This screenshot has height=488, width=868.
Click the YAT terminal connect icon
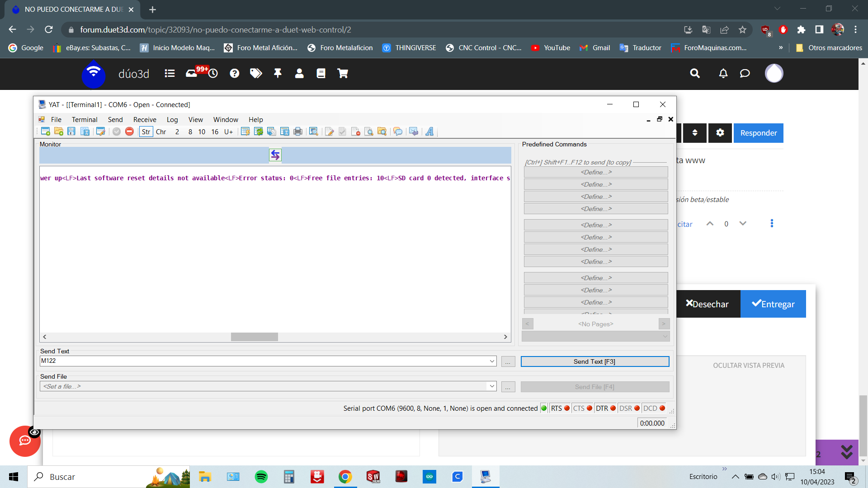[118, 131]
